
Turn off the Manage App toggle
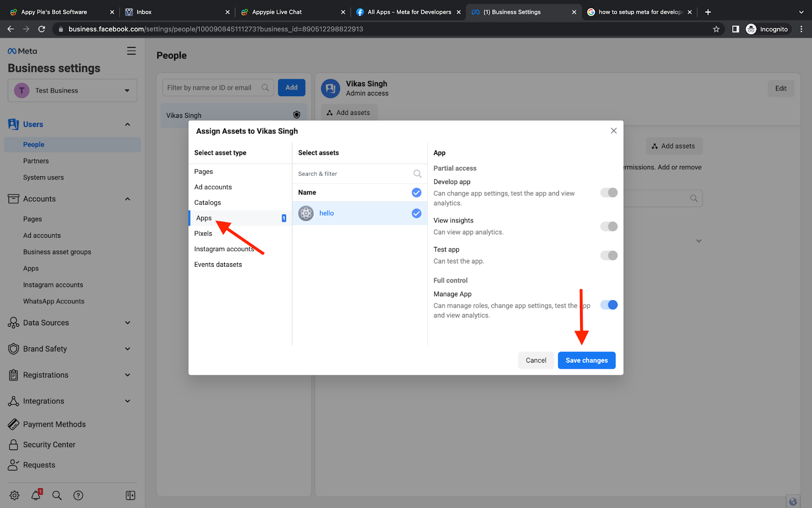(609, 305)
